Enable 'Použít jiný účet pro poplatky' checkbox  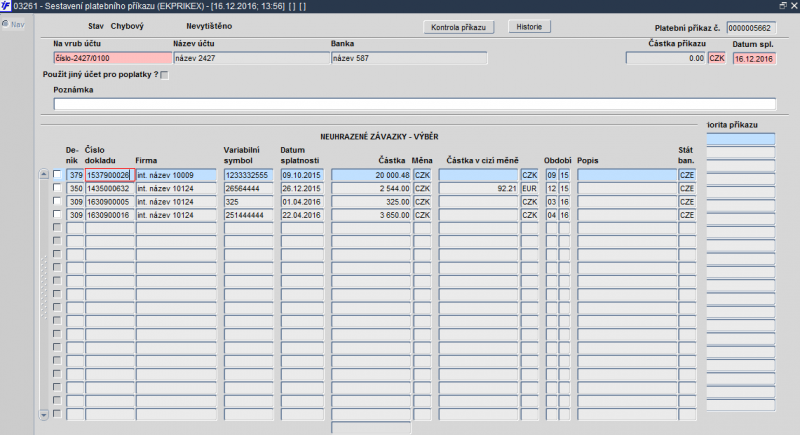point(164,75)
